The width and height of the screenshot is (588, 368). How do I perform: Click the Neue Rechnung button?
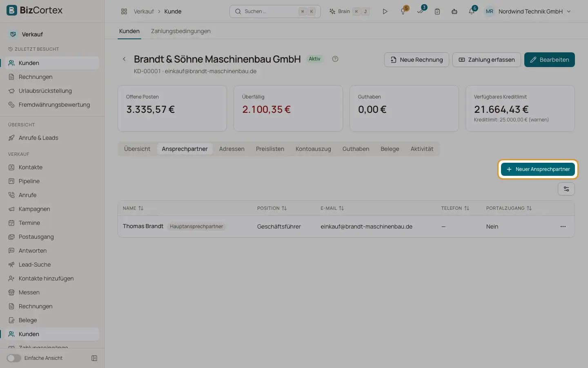click(416, 60)
